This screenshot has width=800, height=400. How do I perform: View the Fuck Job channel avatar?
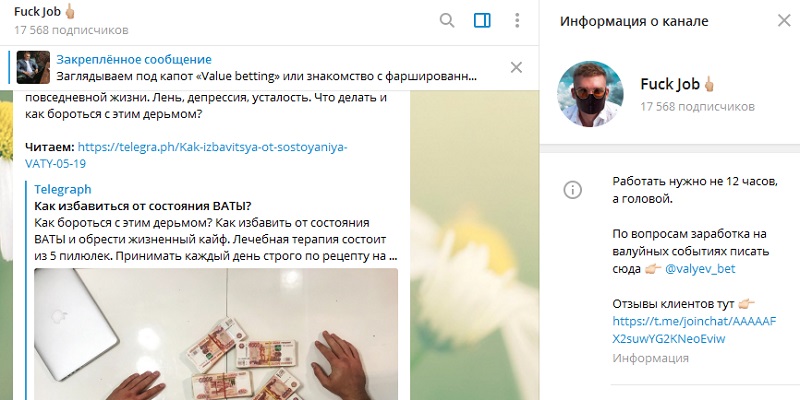click(x=590, y=94)
